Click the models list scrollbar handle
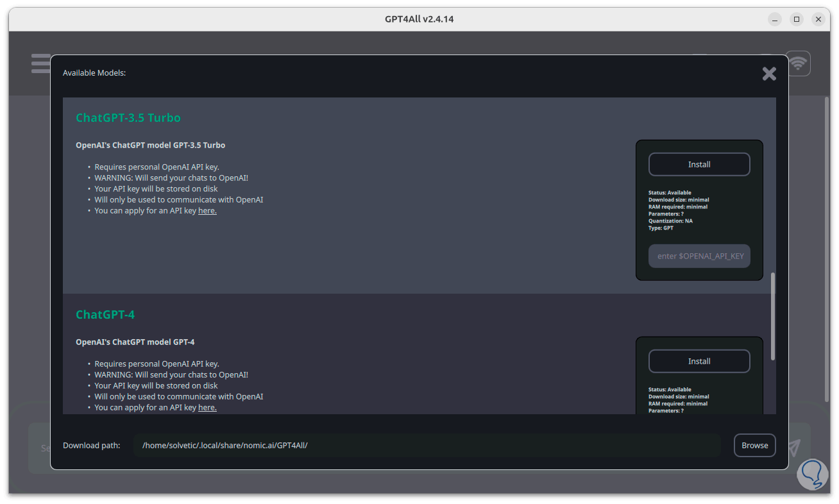839x504 pixels. pos(773,316)
